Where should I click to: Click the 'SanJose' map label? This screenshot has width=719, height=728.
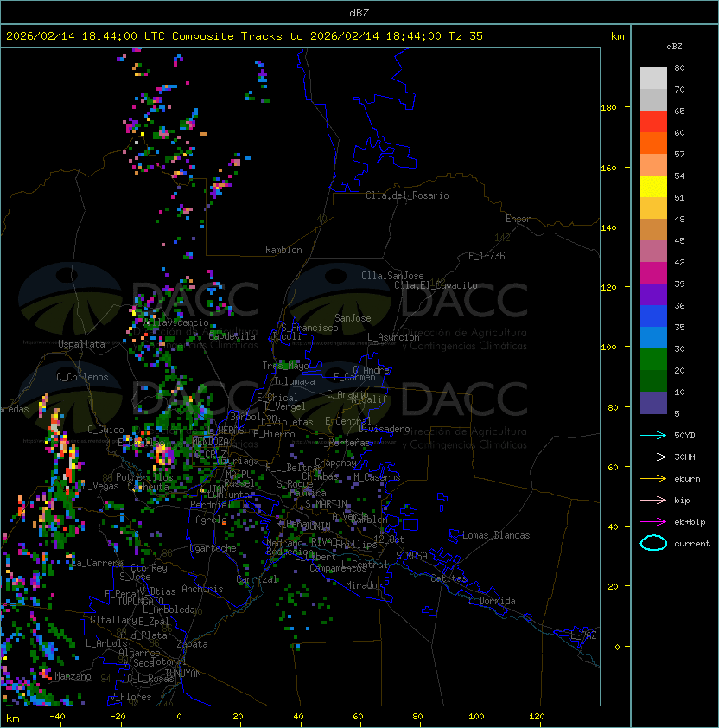point(353,318)
